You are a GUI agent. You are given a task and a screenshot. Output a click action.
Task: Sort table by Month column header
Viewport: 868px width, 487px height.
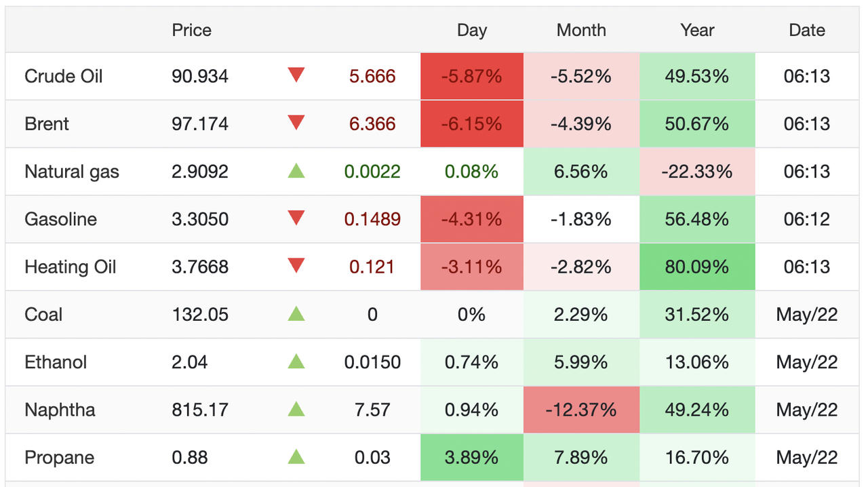coord(581,30)
